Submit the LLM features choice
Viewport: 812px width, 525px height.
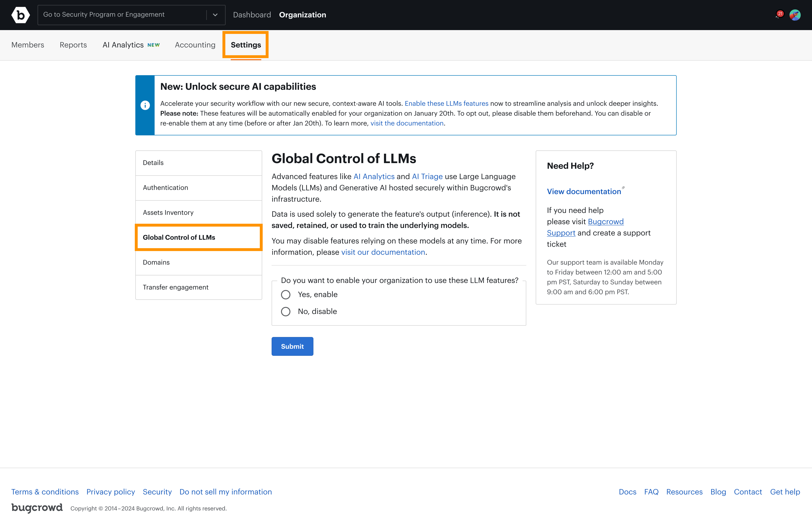[292, 346]
